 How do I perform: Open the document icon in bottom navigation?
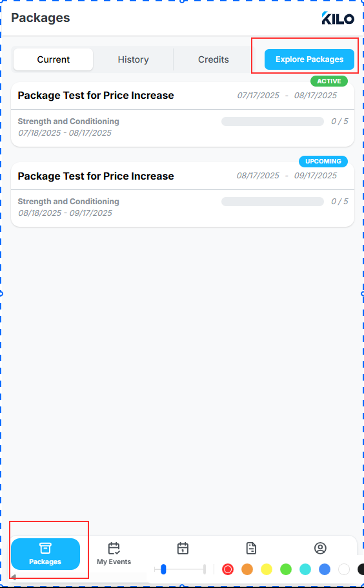pyautogui.click(x=251, y=548)
